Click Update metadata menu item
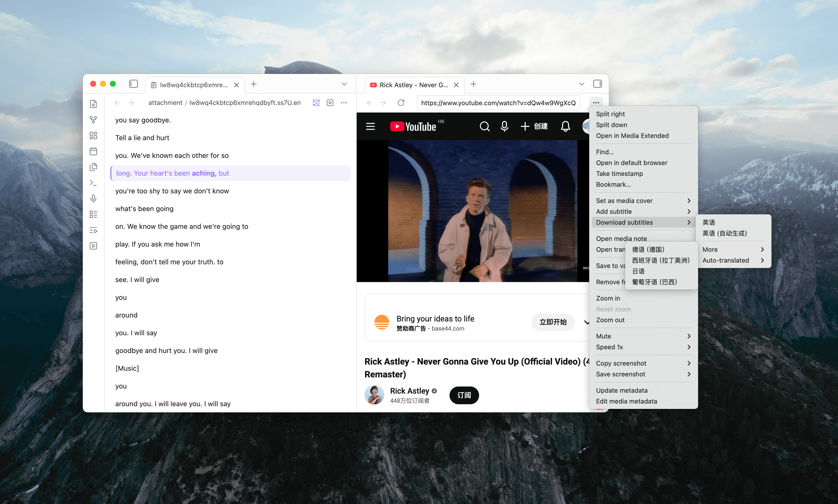 point(643,391)
